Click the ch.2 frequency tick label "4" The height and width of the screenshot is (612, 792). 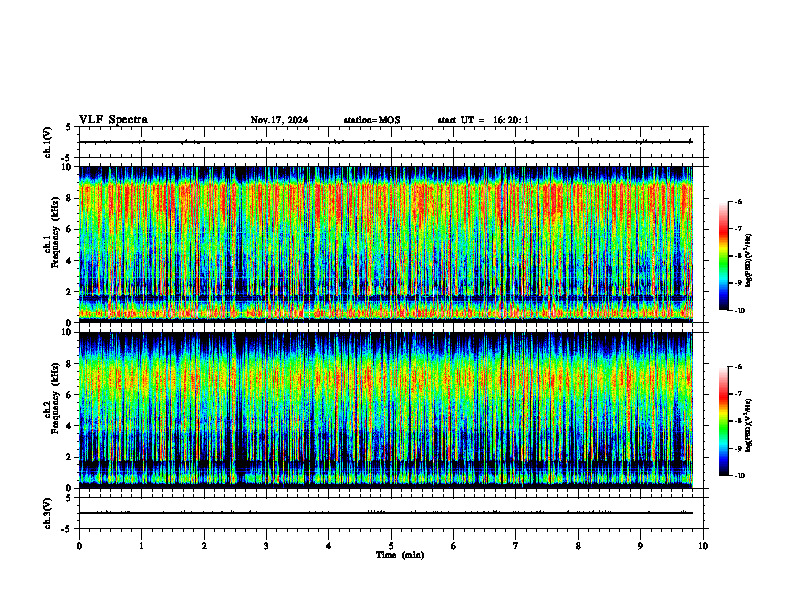tap(69, 426)
